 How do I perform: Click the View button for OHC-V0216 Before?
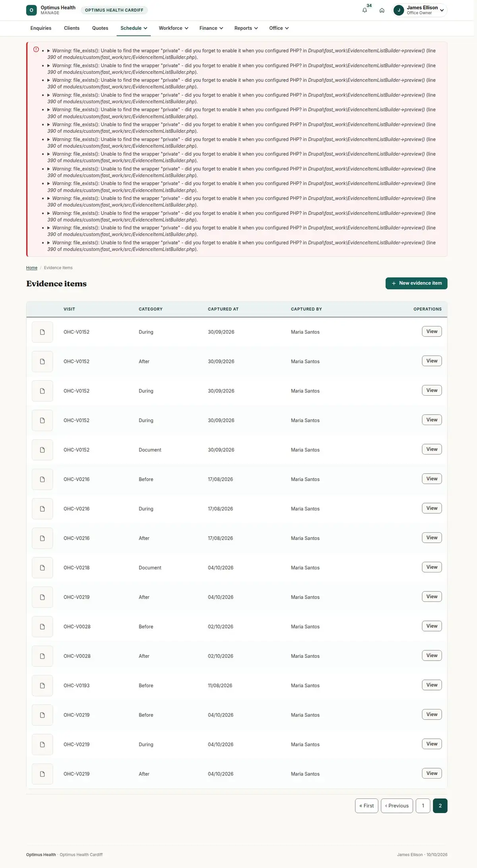(432, 479)
